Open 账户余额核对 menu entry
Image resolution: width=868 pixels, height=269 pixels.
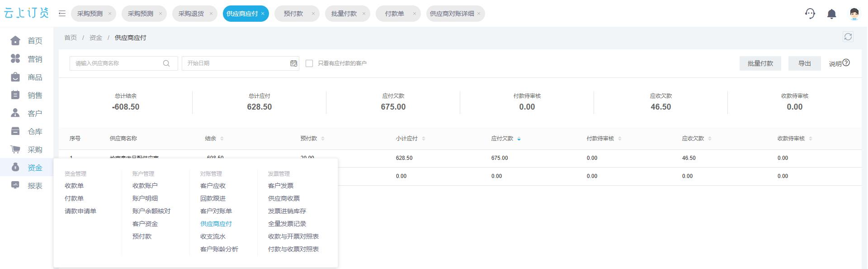click(x=151, y=211)
